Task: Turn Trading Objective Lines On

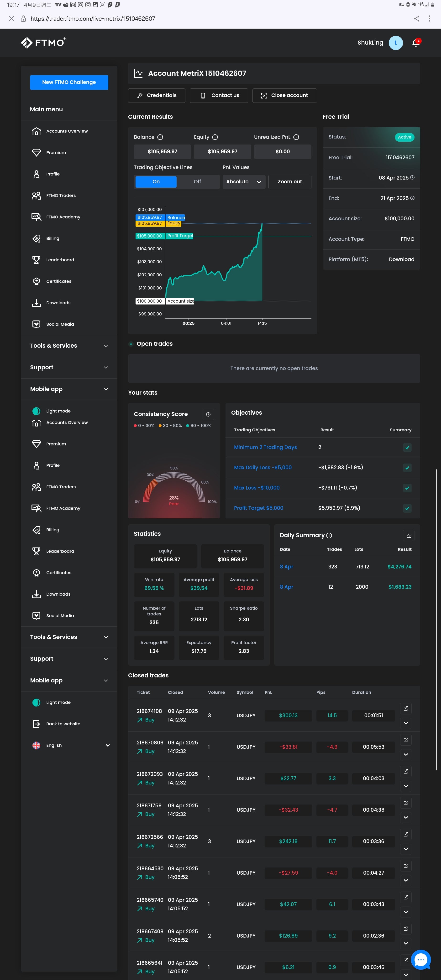Action: tap(156, 182)
